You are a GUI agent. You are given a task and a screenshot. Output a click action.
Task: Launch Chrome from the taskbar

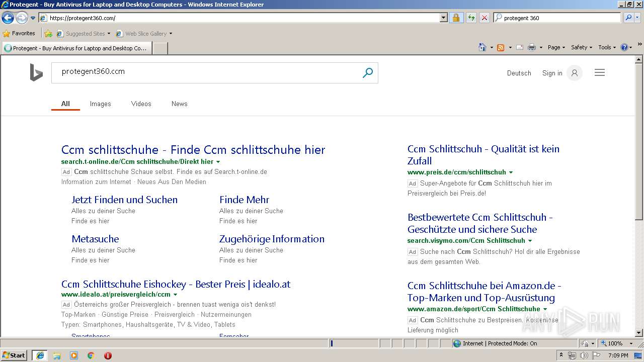coord(91,355)
